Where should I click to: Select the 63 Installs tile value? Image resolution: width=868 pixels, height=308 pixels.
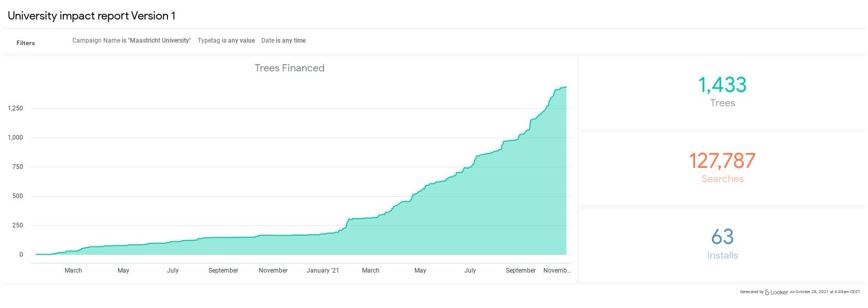[722, 237]
